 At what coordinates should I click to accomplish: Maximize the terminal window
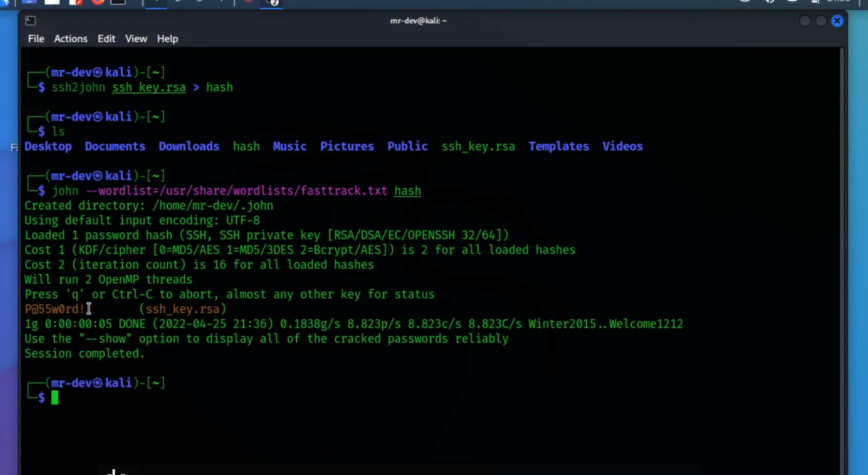pos(821,21)
